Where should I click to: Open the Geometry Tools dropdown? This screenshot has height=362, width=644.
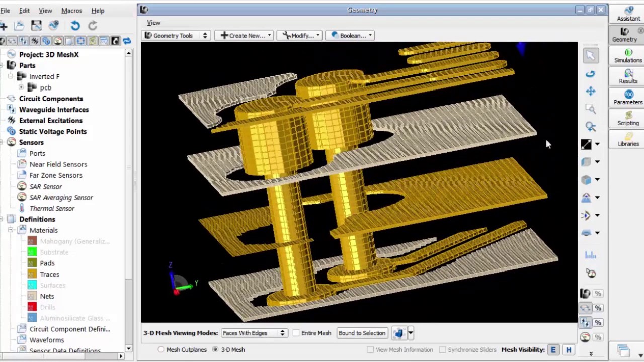click(176, 36)
